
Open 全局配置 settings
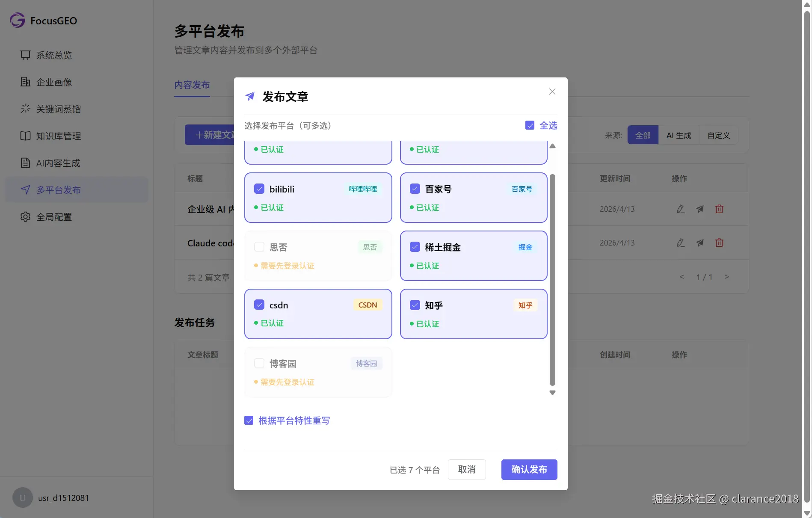coord(53,217)
